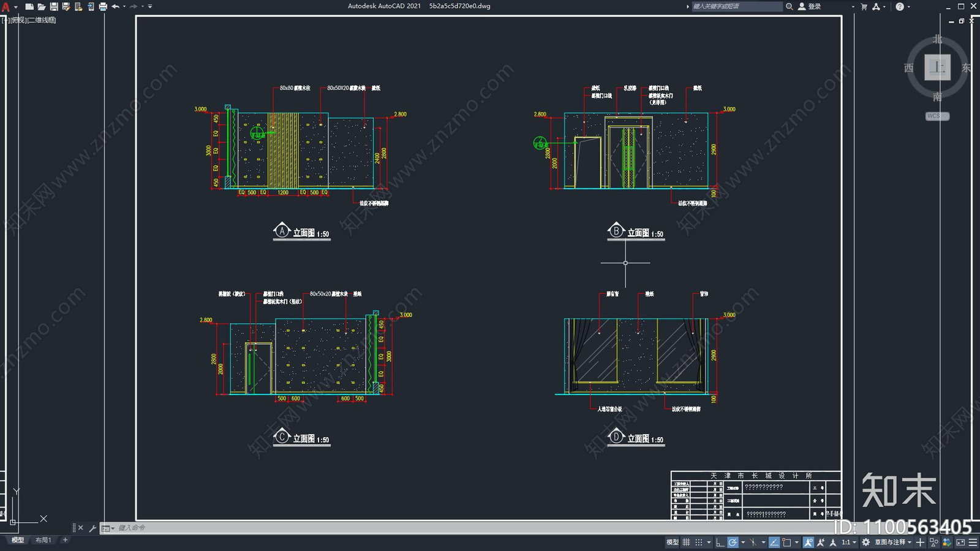Toggle snap mode dotted grid icon
This screenshot has height=551, width=980.
699,542
